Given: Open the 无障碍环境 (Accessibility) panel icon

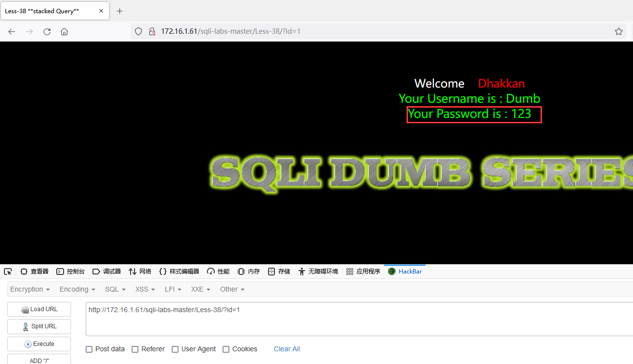Looking at the screenshot, I should (x=318, y=271).
